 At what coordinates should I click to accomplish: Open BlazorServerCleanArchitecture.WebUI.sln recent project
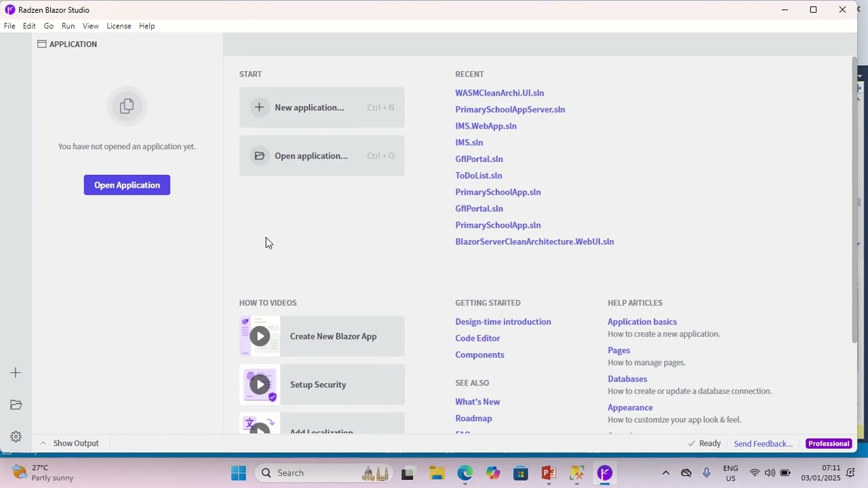[534, 241]
